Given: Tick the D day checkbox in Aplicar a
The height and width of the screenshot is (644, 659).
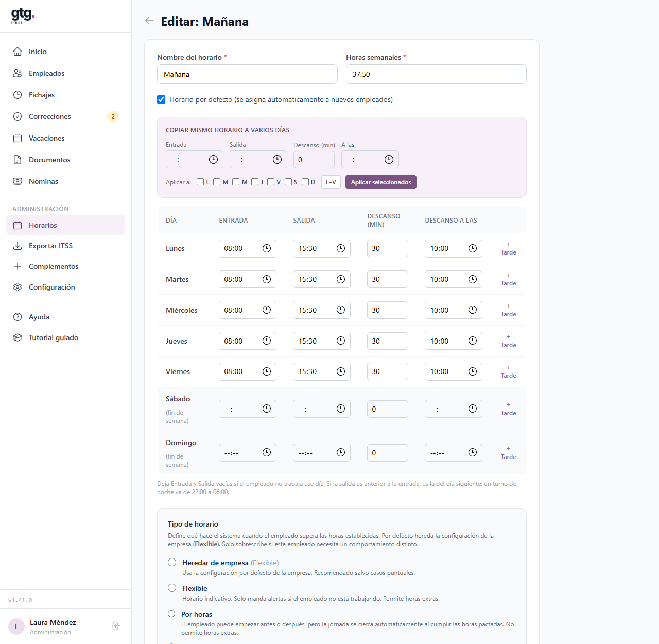Looking at the screenshot, I should tap(305, 182).
